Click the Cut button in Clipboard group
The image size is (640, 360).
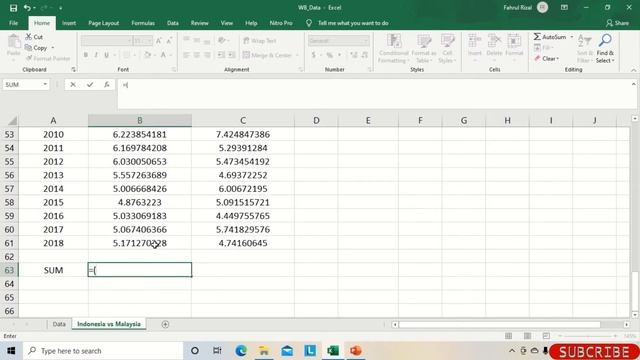tap(34, 37)
